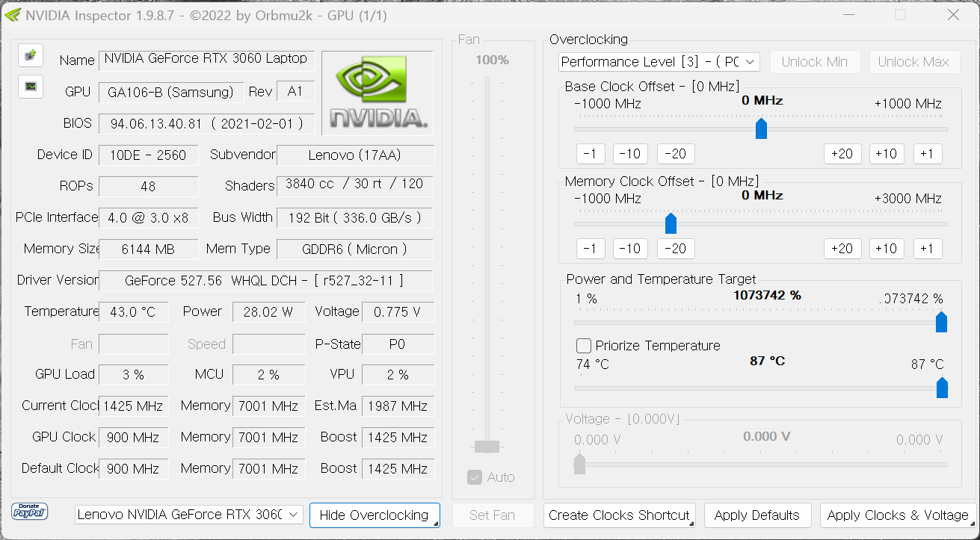Click the Mem Type field GDDR6 ( Micron )
The height and width of the screenshot is (540, 980).
pyautogui.click(x=356, y=249)
